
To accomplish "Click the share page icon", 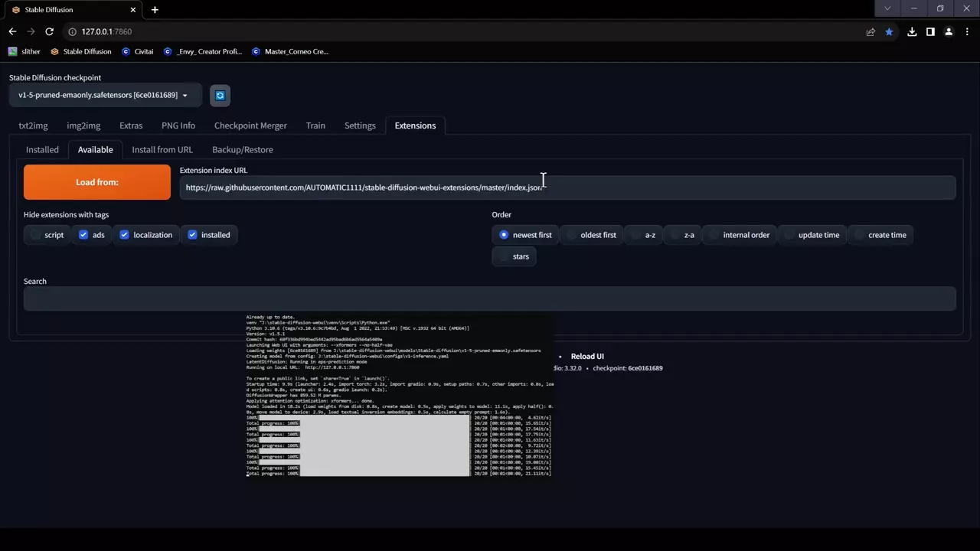I will pyautogui.click(x=871, y=31).
